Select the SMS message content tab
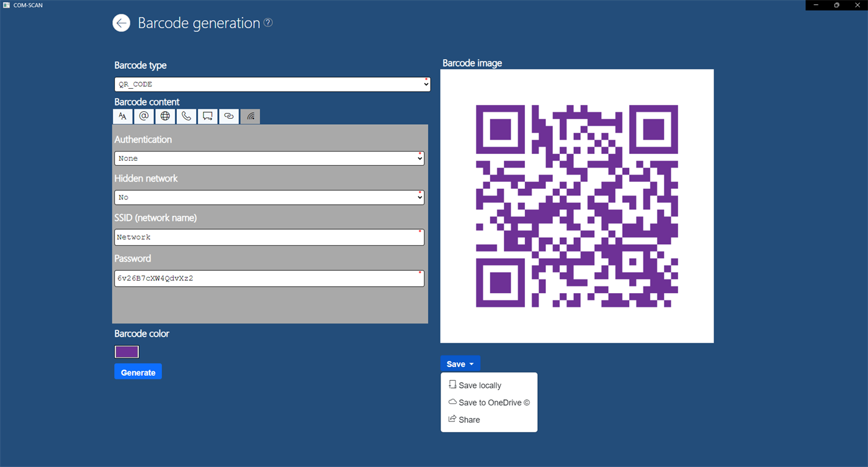 pyautogui.click(x=208, y=116)
